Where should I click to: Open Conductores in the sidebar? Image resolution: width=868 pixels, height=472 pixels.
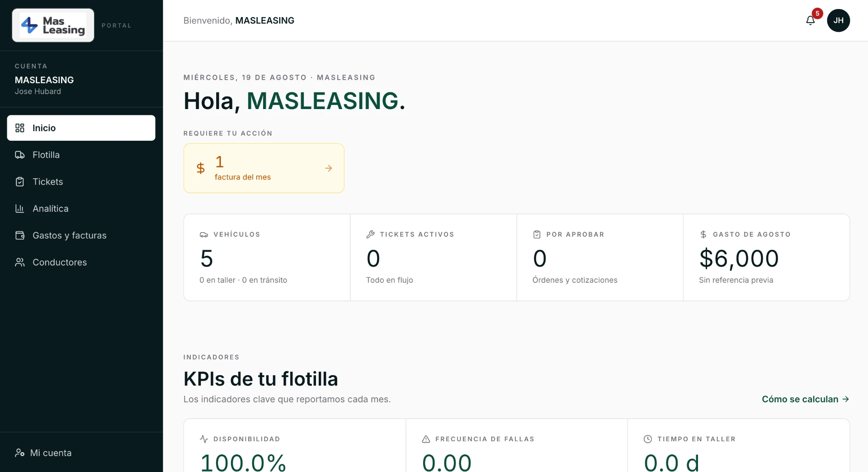point(81,262)
